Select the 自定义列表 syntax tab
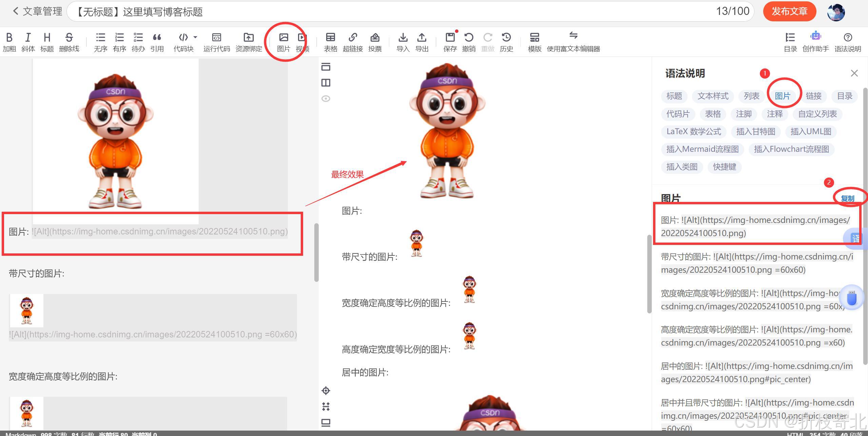868x436 pixels. coord(817,114)
